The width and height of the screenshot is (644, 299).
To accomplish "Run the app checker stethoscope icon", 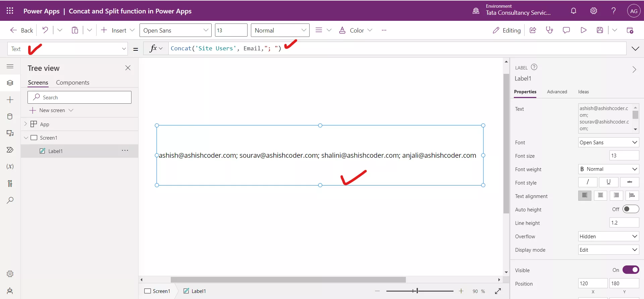I will (549, 30).
